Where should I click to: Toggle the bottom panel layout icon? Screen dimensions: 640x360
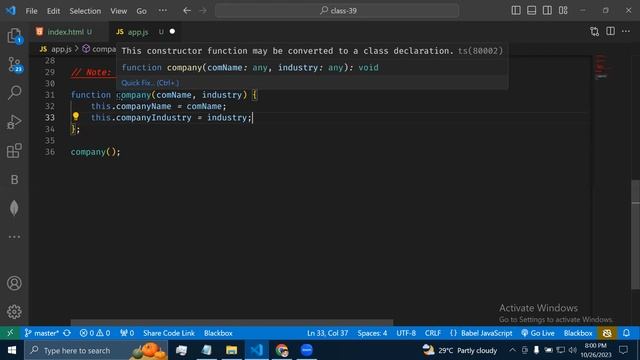coord(531,11)
